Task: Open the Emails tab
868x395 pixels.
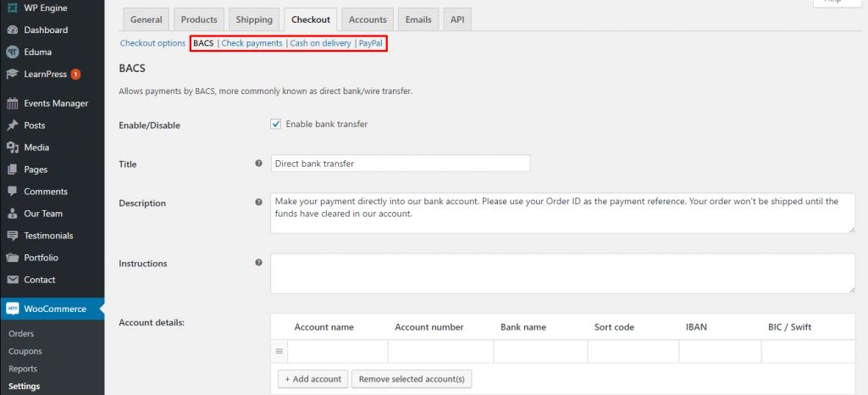Action: 418,19
